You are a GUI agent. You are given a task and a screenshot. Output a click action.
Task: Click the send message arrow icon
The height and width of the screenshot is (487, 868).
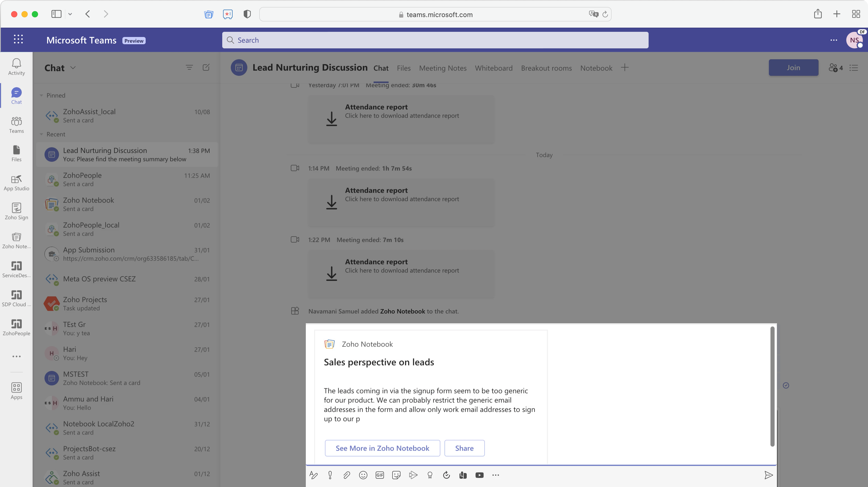(x=768, y=475)
